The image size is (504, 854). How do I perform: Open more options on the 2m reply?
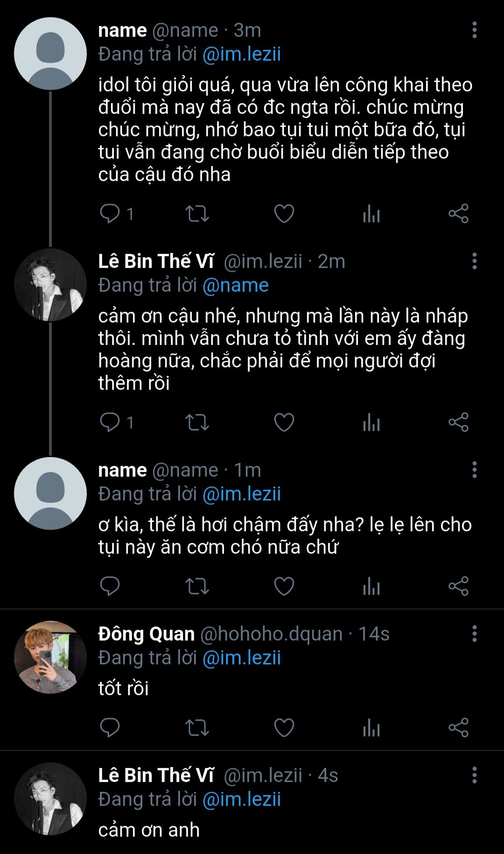pos(474,261)
